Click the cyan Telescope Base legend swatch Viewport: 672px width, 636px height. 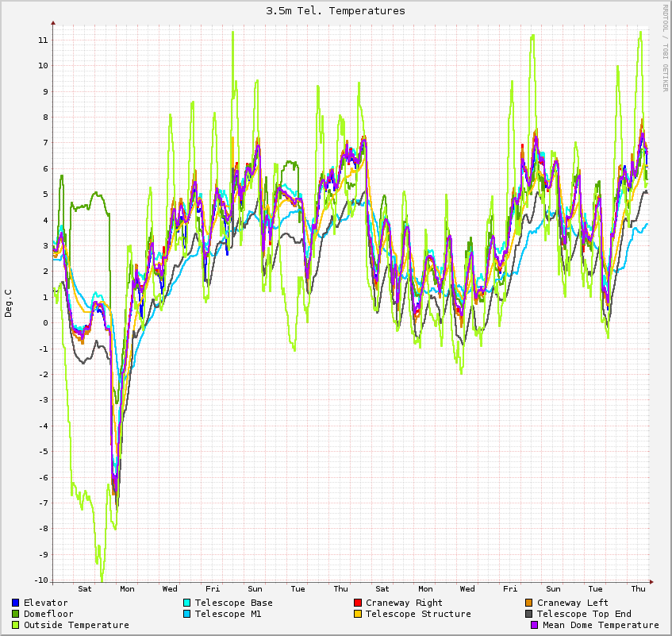(187, 603)
